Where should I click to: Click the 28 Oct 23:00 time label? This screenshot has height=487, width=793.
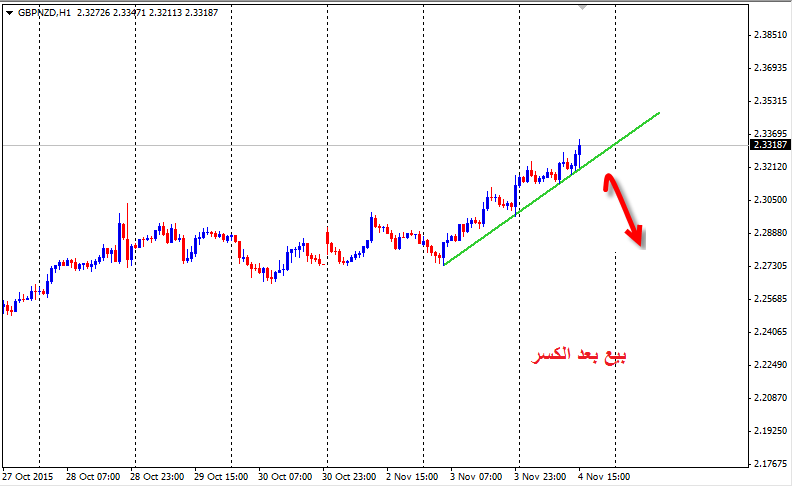(157, 476)
